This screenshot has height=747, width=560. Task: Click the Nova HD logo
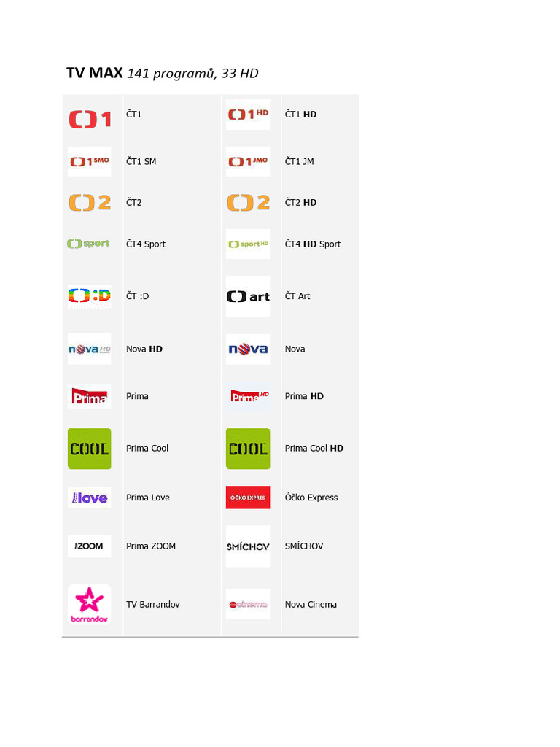(x=90, y=349)
